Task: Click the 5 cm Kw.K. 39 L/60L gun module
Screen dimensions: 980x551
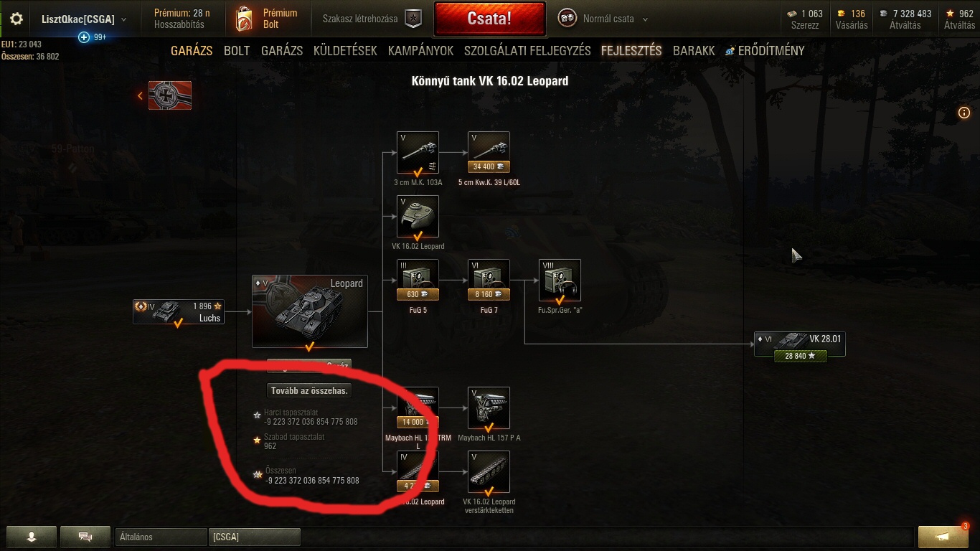Action: (x=489, y=152)
